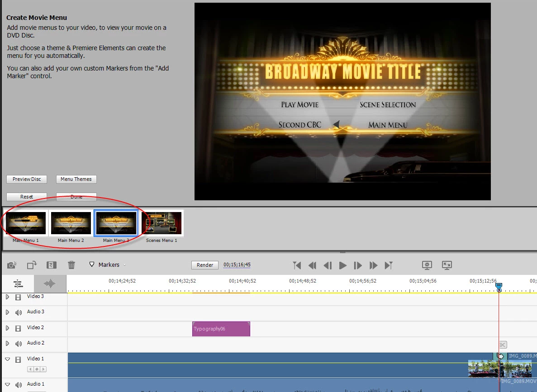Click the Fast Forward button
Image resolution: width=537 pixels, height=392 pixels.
click(x=373, y=265)
